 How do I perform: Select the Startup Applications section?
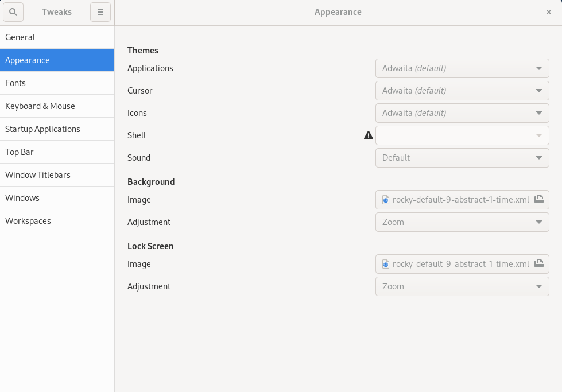tap(42, 129)
